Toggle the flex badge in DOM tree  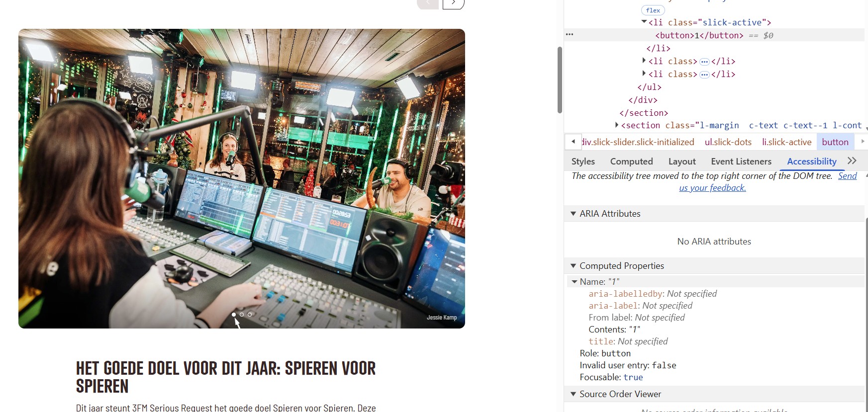pyautogui.click(x=653, y=10)
